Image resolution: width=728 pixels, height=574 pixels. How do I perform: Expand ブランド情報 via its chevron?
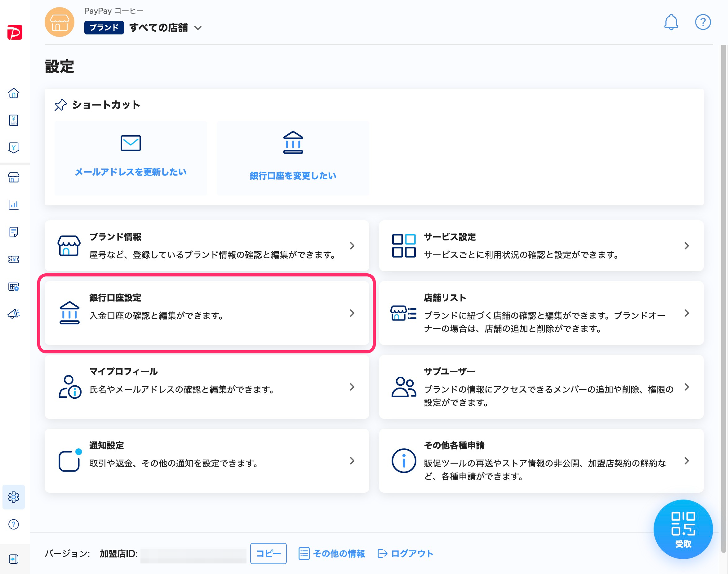[352, 246]
